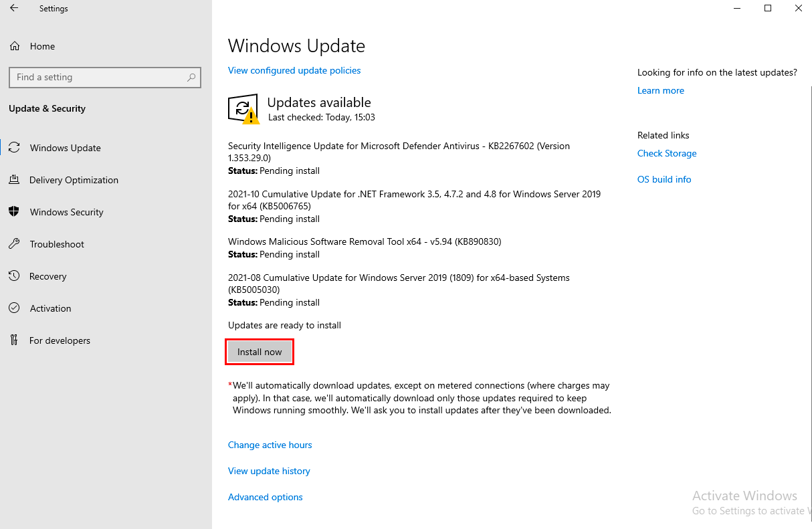Click the Install now button
This screenshot has height=529, width=812.
tap(260, 352)
